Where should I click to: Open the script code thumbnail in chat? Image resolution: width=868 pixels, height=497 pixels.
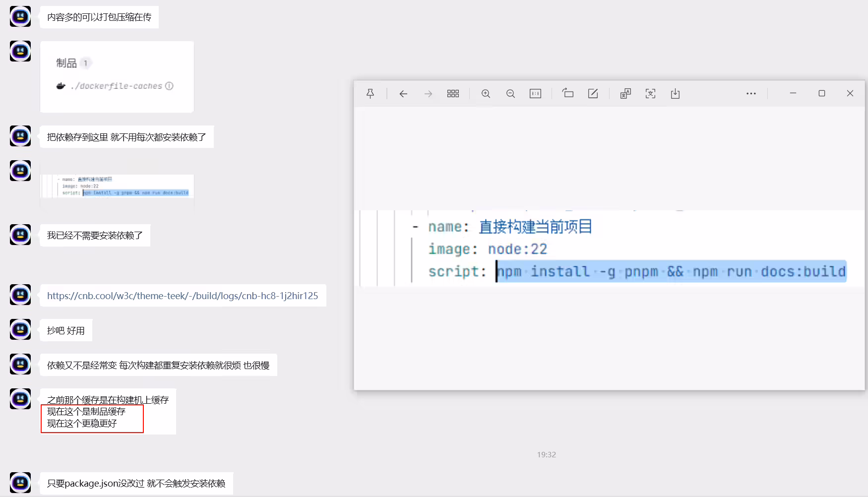pos(117,186)
